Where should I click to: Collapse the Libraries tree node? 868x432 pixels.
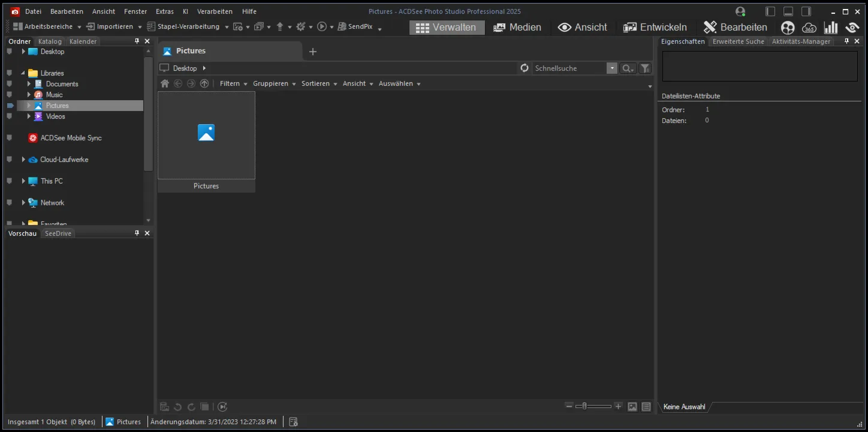(x=23, y=73)
